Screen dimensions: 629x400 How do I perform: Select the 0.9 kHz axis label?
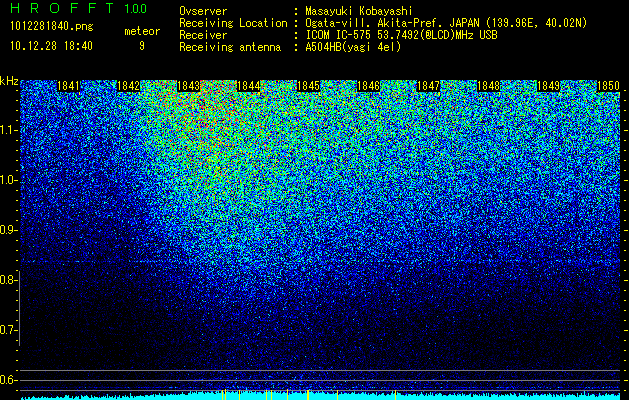tap(8, 230)
